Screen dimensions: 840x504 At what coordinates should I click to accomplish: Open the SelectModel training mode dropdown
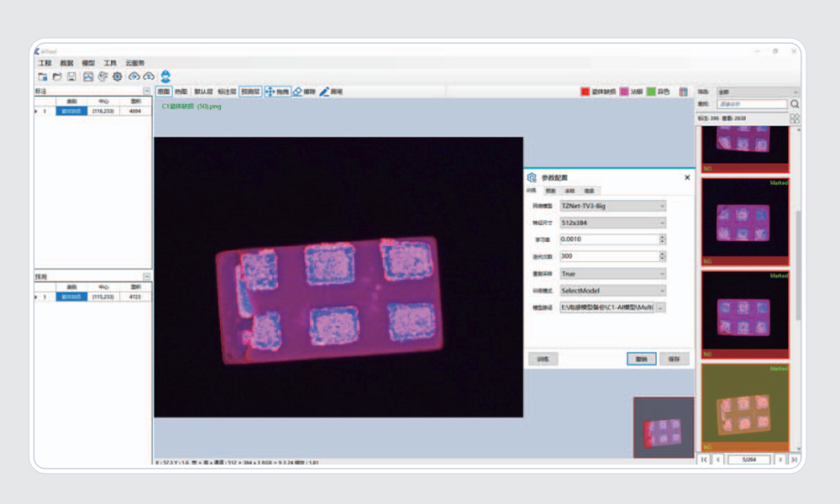612,291
